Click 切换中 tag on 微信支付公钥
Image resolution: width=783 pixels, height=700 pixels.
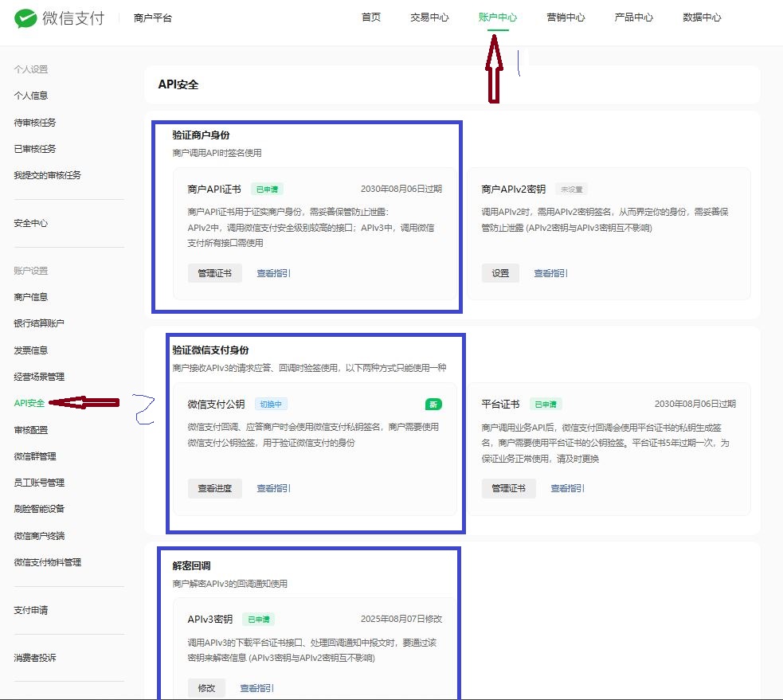(271, 405)
